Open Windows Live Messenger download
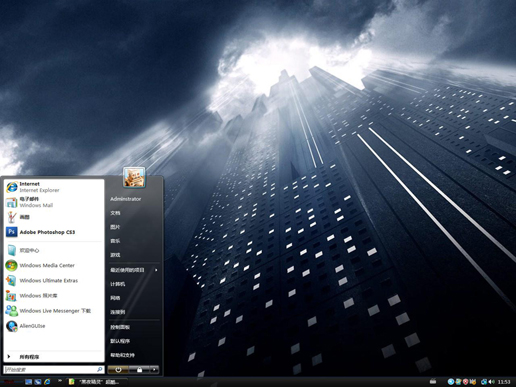The width and height of the screenshot is (516, 387). coord(54,311)
